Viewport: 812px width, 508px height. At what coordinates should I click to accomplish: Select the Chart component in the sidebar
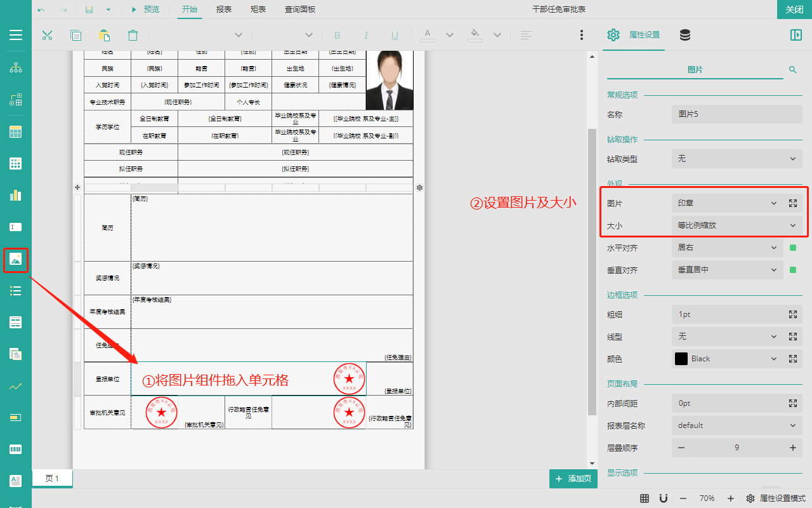pyautogui.click(x=16, y=196)
